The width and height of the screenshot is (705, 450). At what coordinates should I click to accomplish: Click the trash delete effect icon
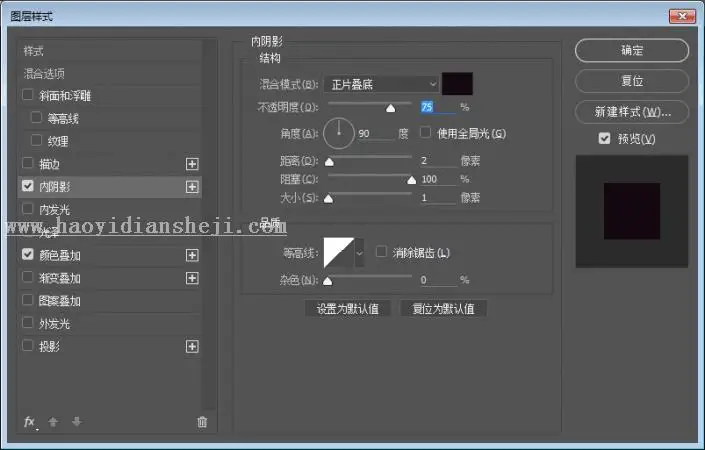coord(202,422)
